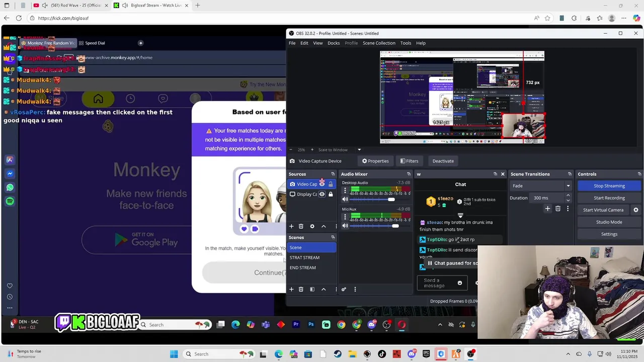Open transition properties three-dot menu

[568, 209]
